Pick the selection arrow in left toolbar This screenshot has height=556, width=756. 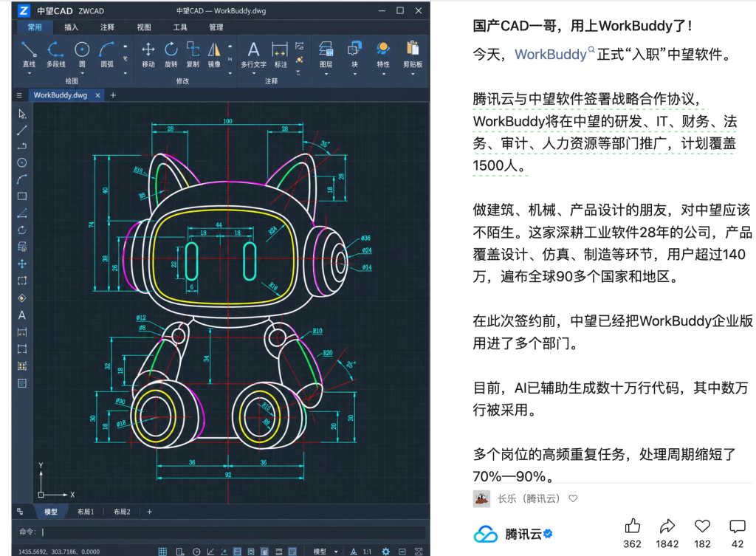coord(21,114)
